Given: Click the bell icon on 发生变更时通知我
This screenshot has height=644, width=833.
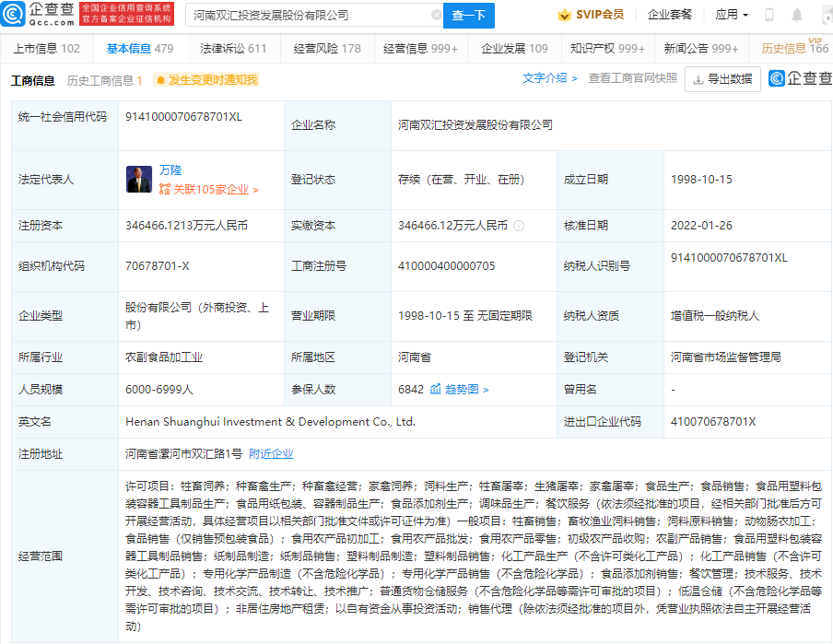Looking at the screenshot, I should 161,81.
